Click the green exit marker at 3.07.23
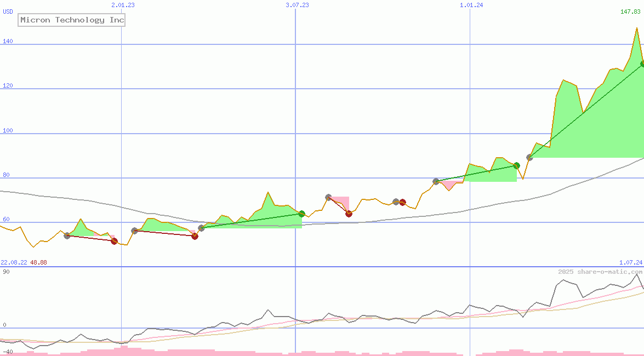 pos(302,214)
